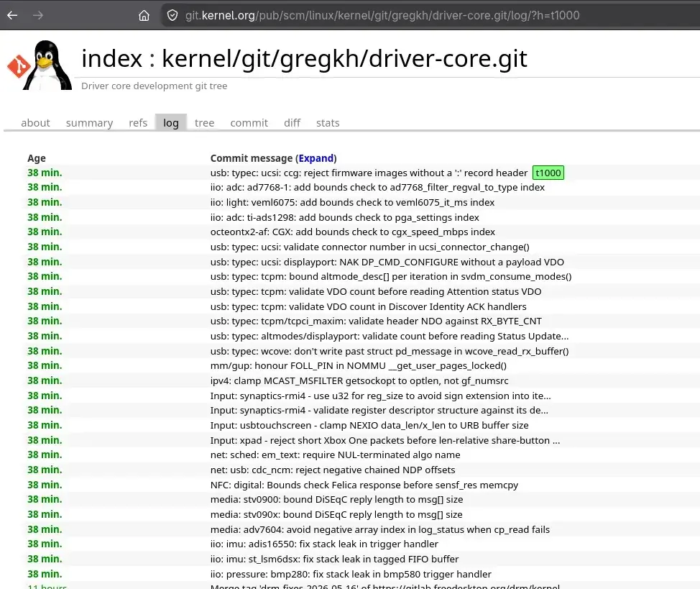The height and width of the screenshot is (589, 700).
Task: Open commit 'validate VDO count in Discover Identity'
Action: pos(368,306)
